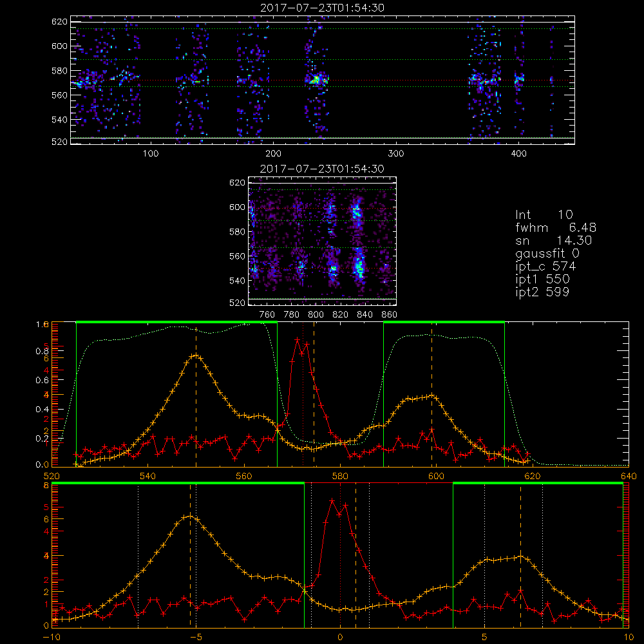The width and height of the screenshot is (644, 644).
Task: Click the 100 label on top spectrogram x-axis
Action: (151, 154)
